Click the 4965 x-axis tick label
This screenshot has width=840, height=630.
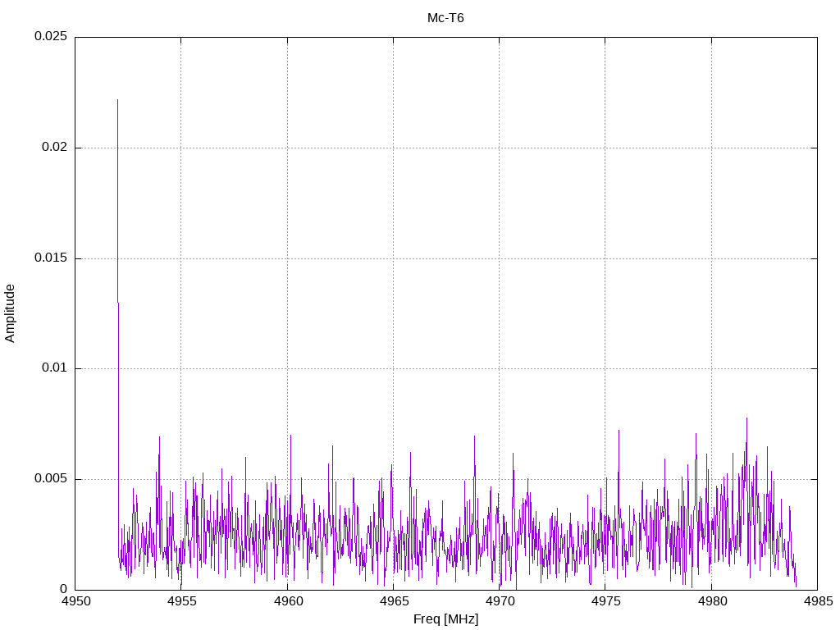click(393, 602)
